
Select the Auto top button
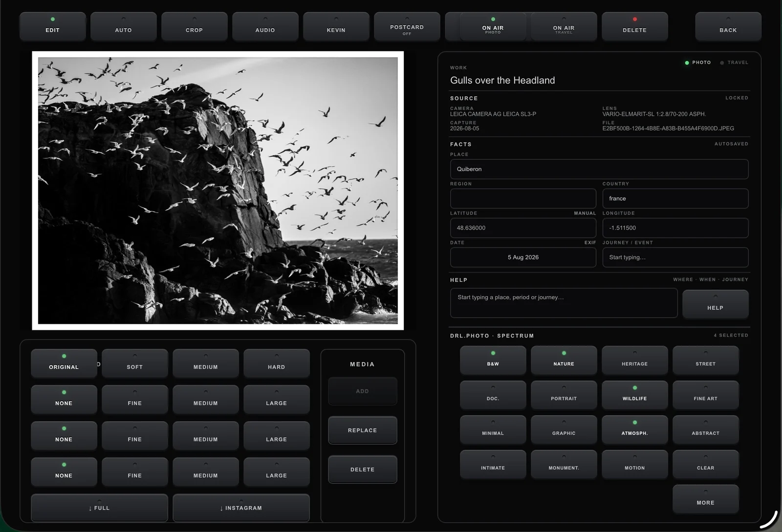(x=123, y=26)
